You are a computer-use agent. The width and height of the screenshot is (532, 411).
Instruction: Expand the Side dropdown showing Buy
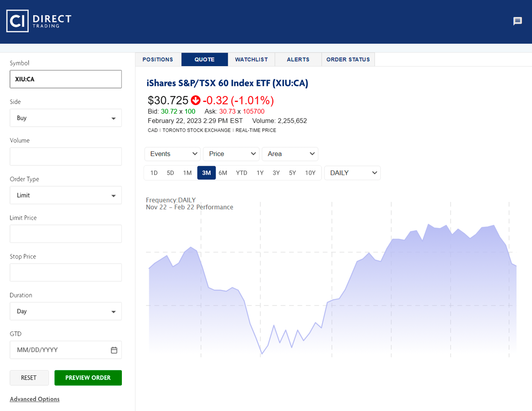coord(66,118)
